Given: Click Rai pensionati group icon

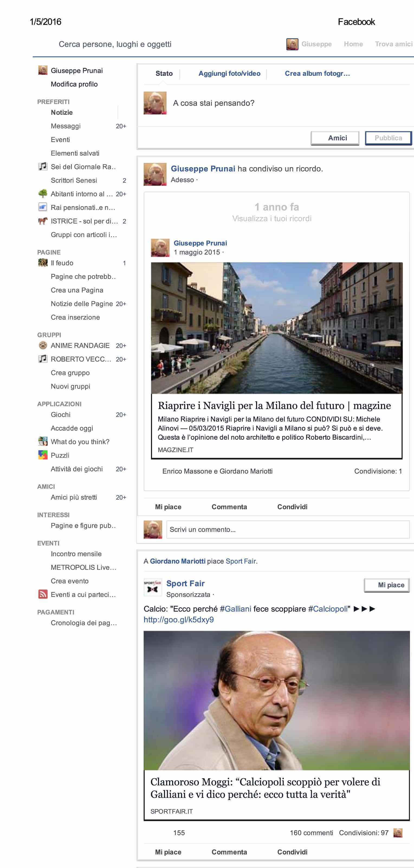Looking at the screenshot, I should (x=43, y=207).
